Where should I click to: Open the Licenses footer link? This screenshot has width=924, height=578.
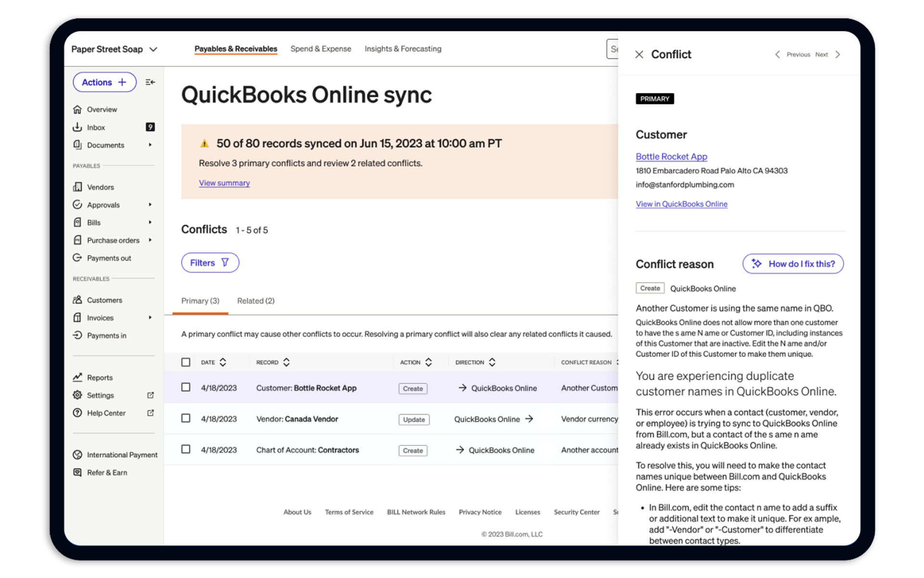527,512
